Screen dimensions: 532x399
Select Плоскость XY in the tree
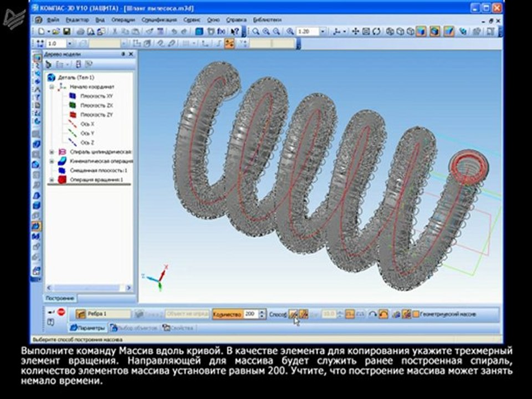click(x=96, y=96)
